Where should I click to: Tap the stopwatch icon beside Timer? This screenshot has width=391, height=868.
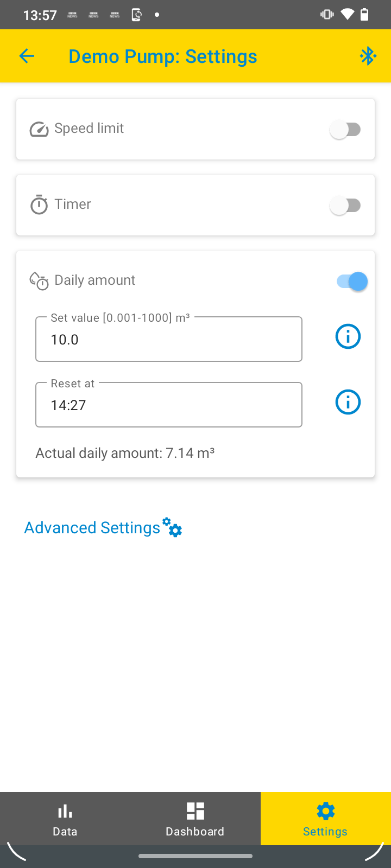[39, 205]
